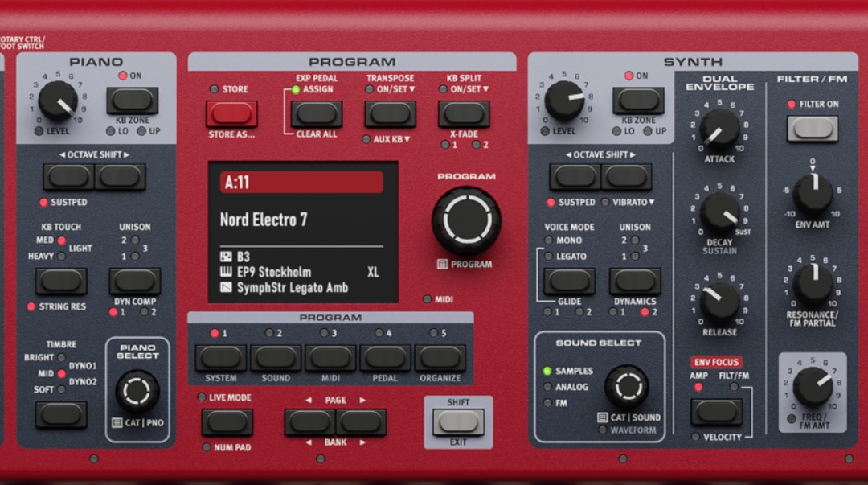Click the VELOCITY LED indicator
This screenshot has height=485, width=868.
pos(695,437)
